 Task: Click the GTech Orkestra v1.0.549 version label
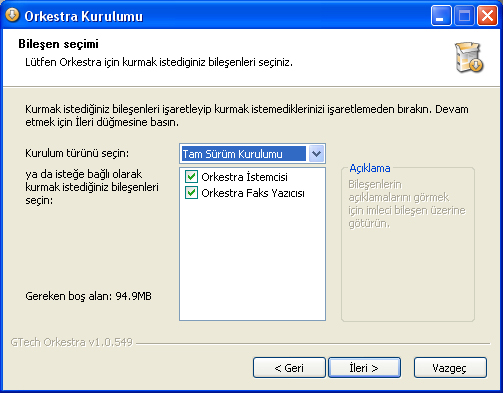pos(72,342)
